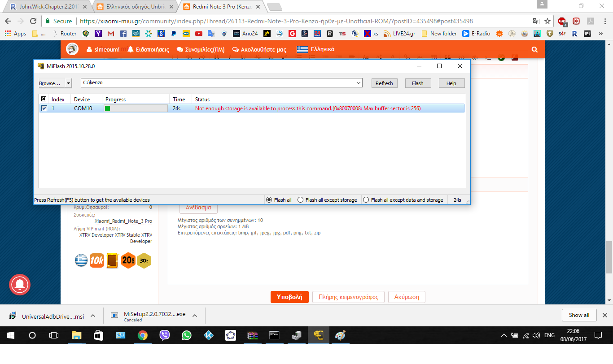
Task: Click the Chrome address bar URL
Action: [x=276, y=21]
